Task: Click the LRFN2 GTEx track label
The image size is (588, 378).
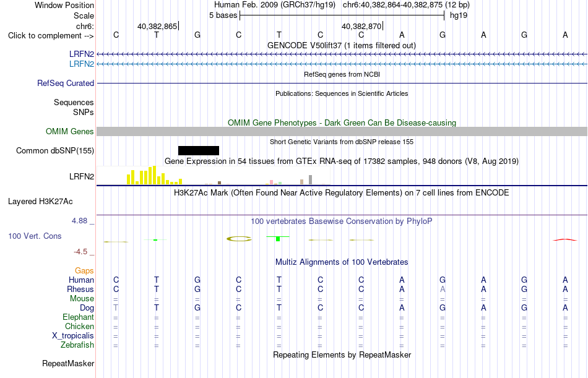Action: pyautogui.click(x=82, y=176)
